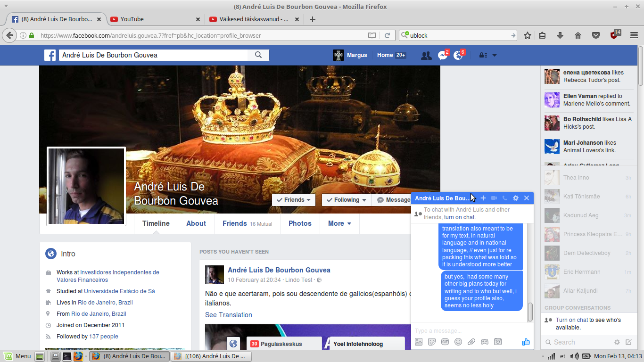This screenshot has height=362, width=644.
Task: Attach photo icon in chat composer
Action: tap(419, 342)
